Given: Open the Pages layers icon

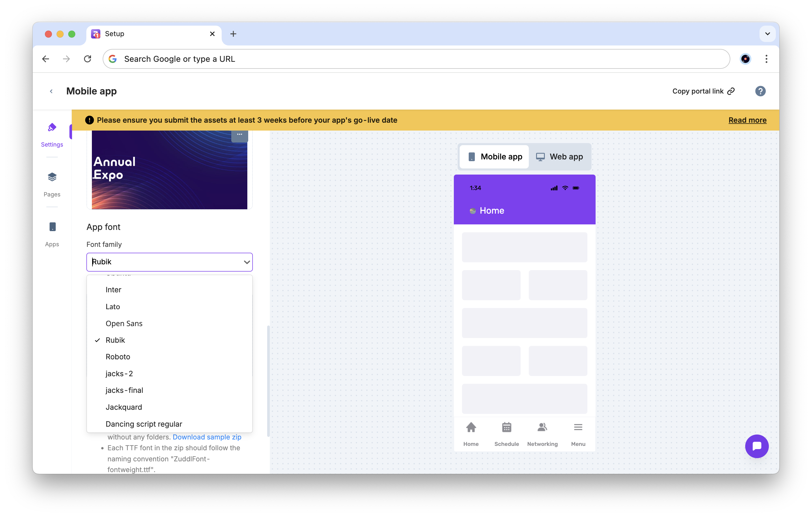Looking at the screenshot, I should [x=52, y=177].
